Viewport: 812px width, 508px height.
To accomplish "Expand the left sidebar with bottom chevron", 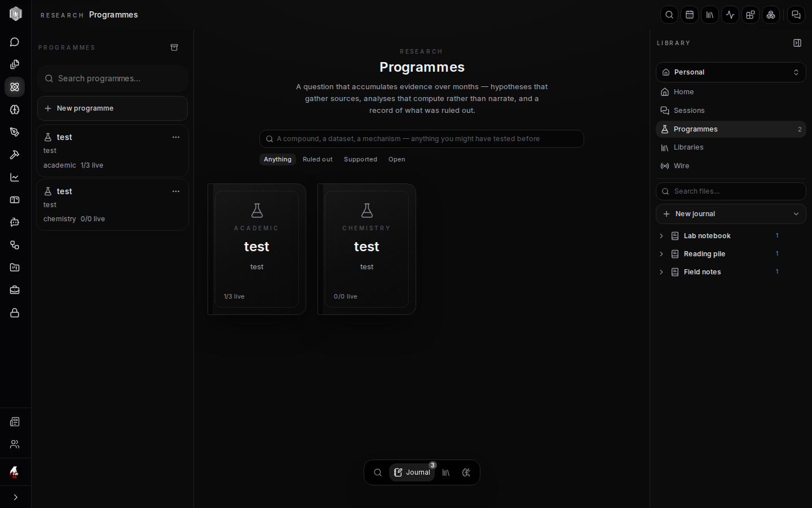I will [x=15, y=497].
